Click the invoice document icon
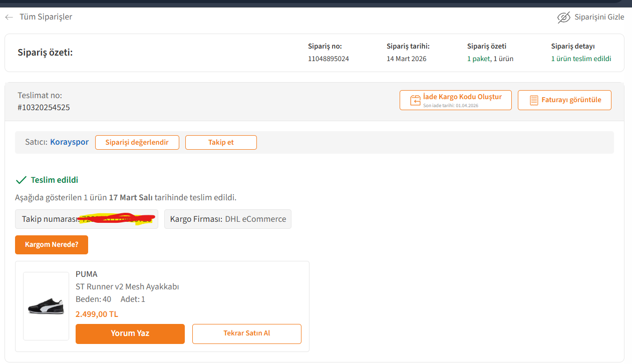 [534, 100]
